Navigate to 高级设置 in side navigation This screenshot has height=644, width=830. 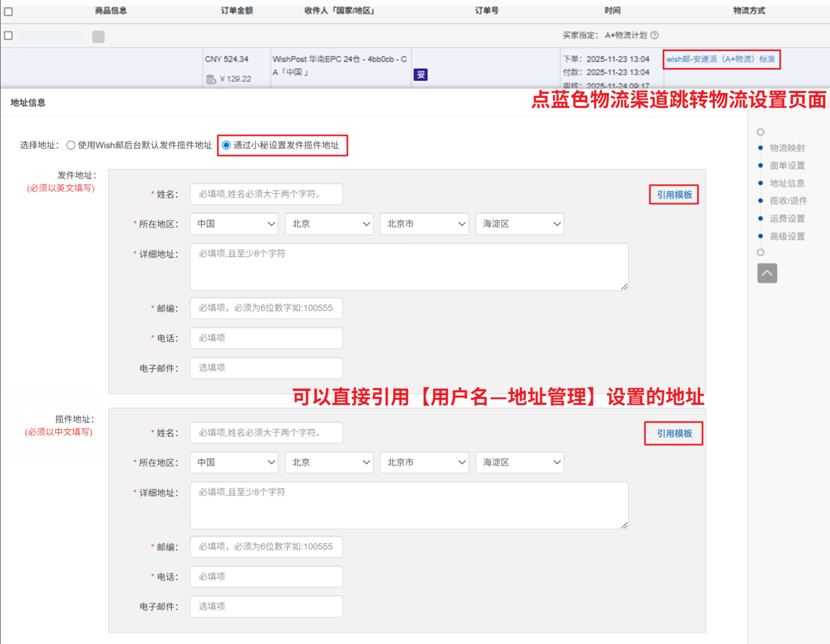point(787,236)
